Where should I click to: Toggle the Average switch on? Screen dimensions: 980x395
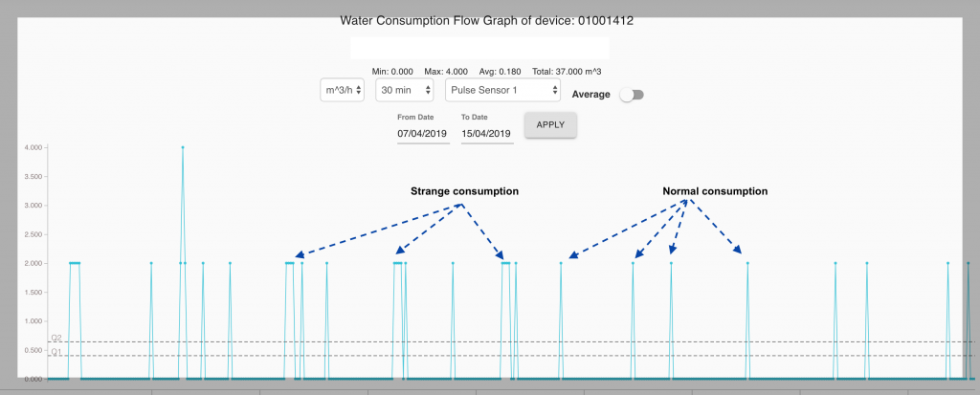pos(632,95)
